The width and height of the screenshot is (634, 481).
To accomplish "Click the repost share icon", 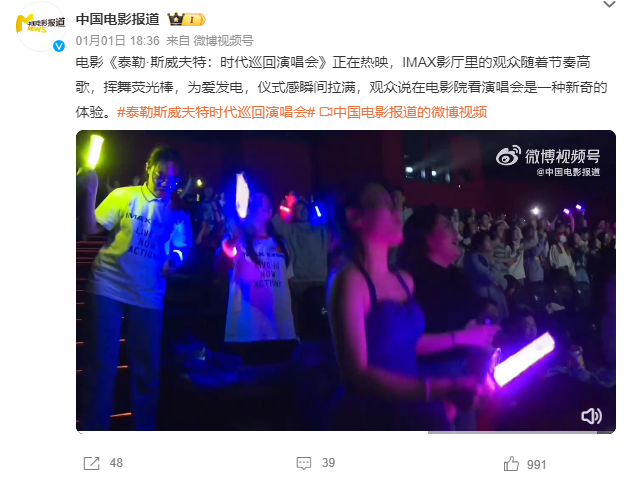I will point(91,463).
